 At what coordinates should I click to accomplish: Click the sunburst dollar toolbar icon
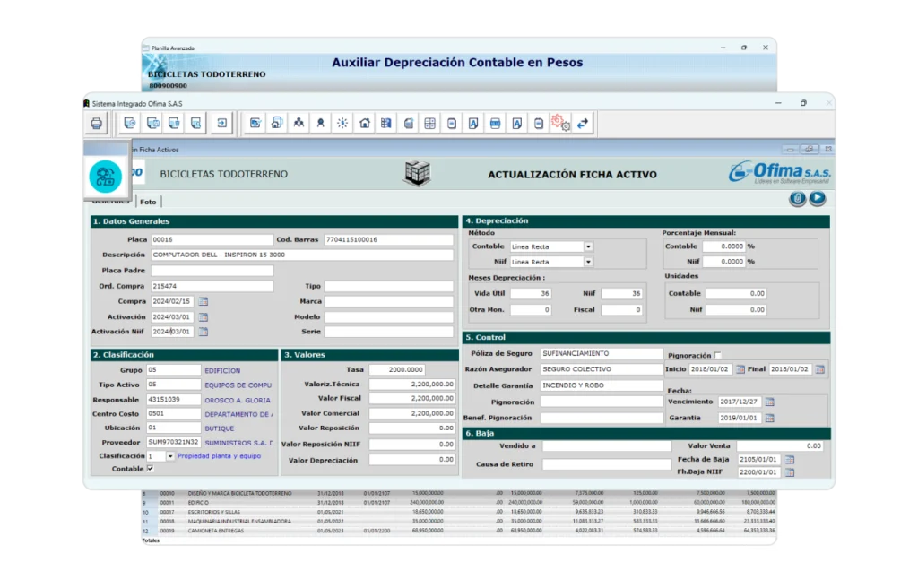(x=342, y=123)
